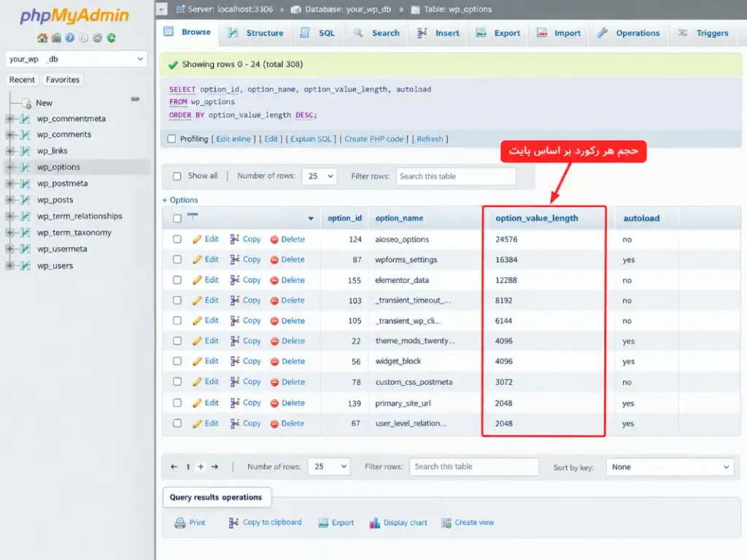Click the wp_posts table icon in sidebar
747x560 pixels.
tap(26, 200)
